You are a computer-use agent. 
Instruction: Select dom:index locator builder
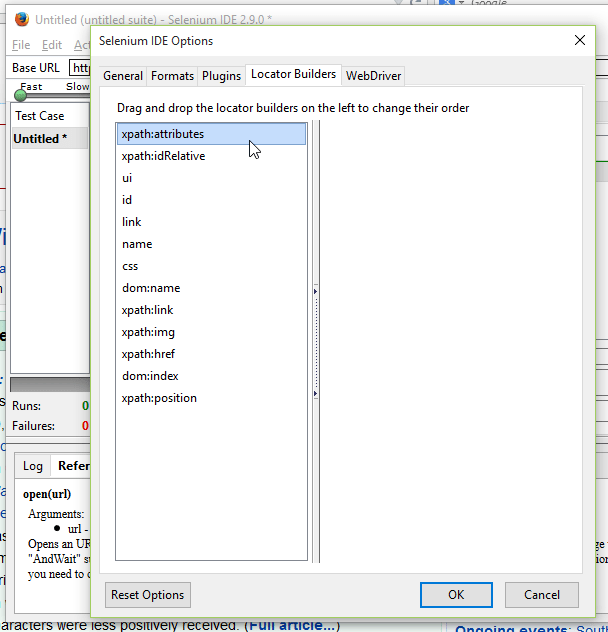click(211, 376)
